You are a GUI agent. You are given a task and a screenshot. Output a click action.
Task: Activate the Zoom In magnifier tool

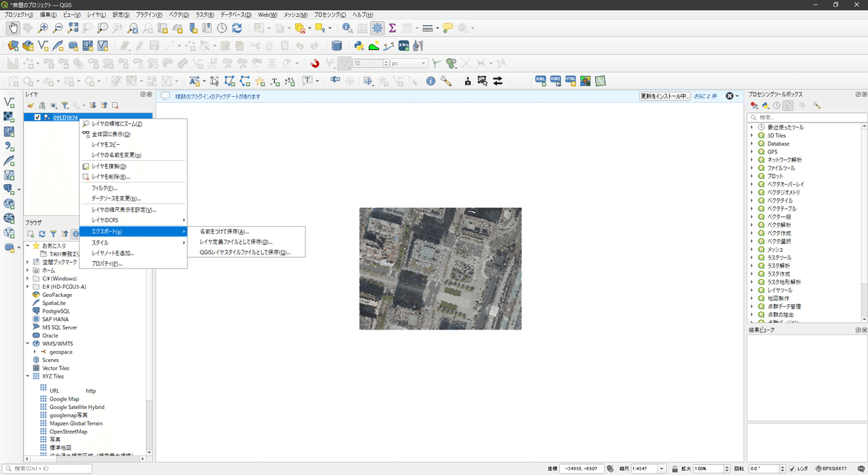click(43, 28)
